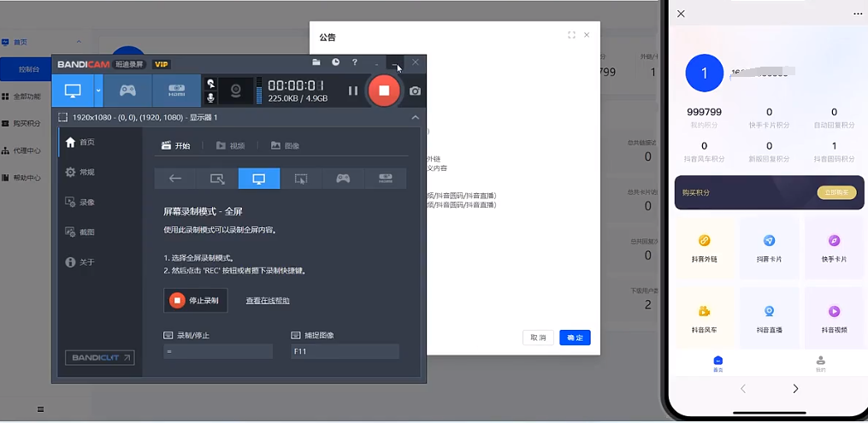This screenshot has width=868, height=423.
Task: Switch to game recording mode in top bar
Action: click(x=128, y=91)
